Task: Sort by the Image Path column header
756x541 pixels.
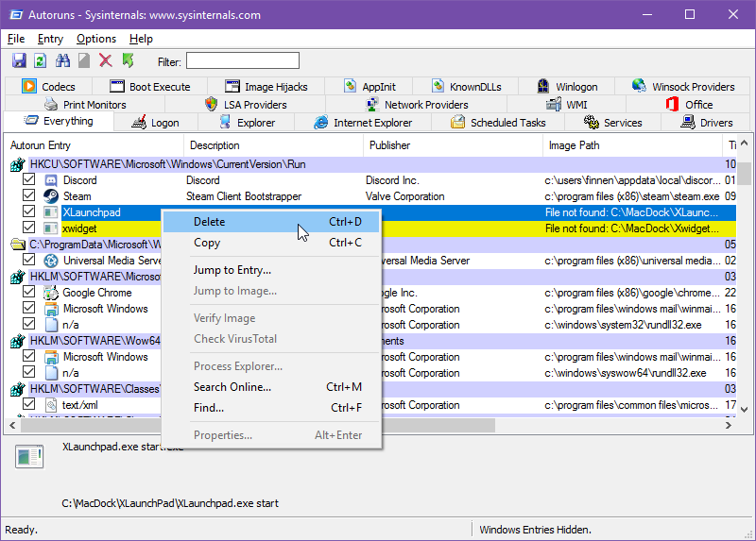Action: tap(632, 145)
